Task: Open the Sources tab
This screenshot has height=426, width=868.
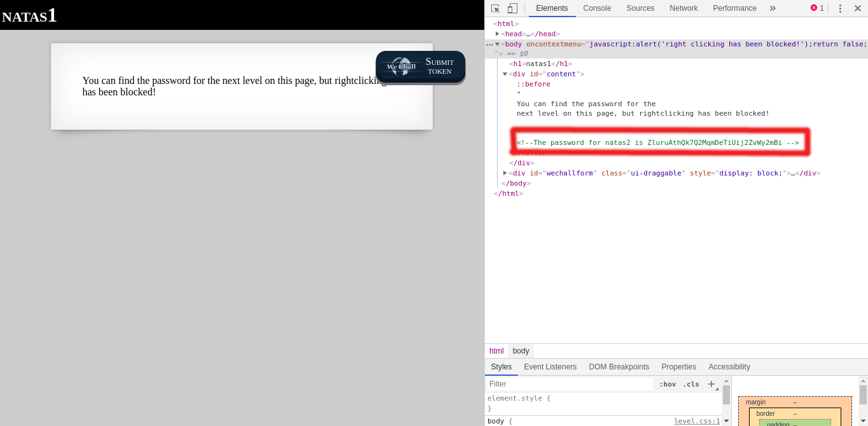Action: 640,8
